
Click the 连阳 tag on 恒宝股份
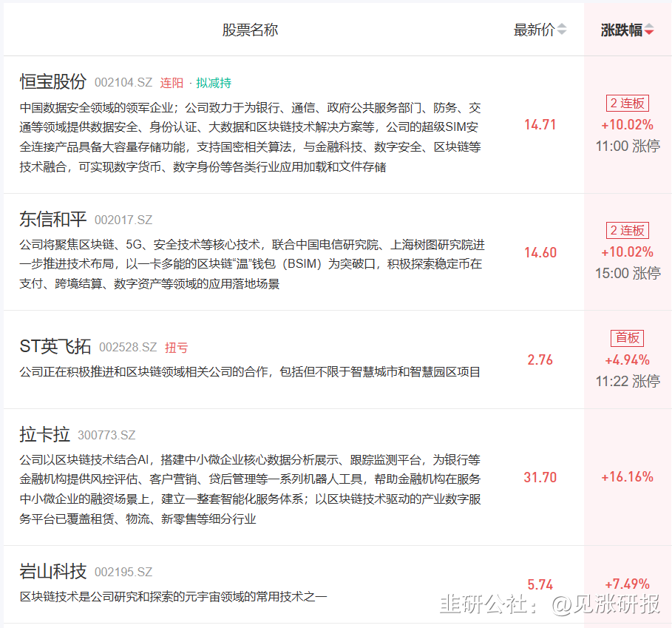point(172,83)
